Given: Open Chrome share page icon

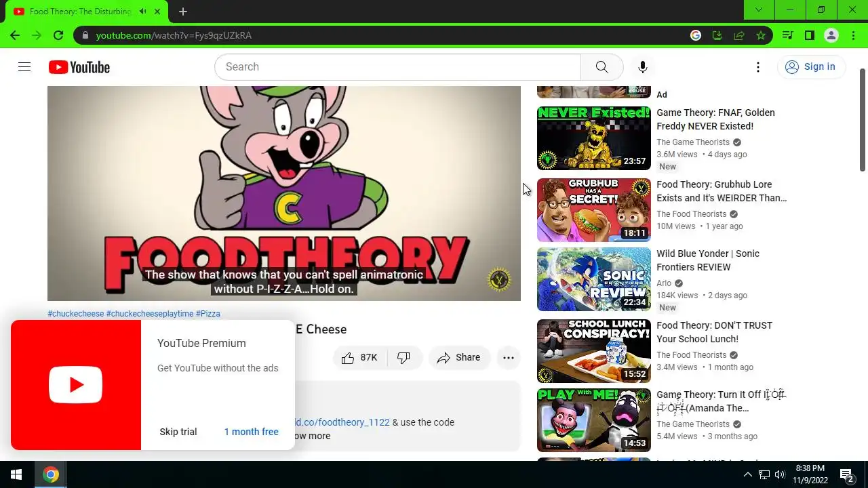Looking at the screenshot, I should [x=739, y=35].
